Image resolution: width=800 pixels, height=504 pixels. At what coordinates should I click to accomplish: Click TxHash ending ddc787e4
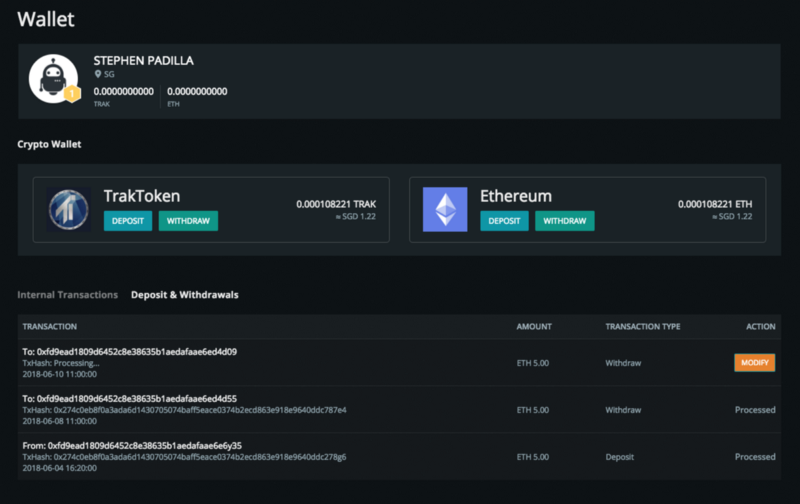(184, 410)
